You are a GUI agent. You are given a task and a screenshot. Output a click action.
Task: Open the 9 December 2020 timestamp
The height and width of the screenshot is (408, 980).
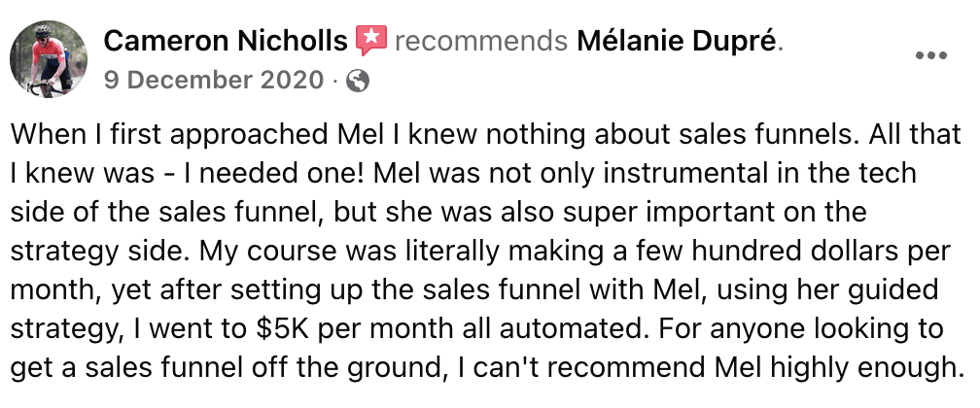[214, 81]
